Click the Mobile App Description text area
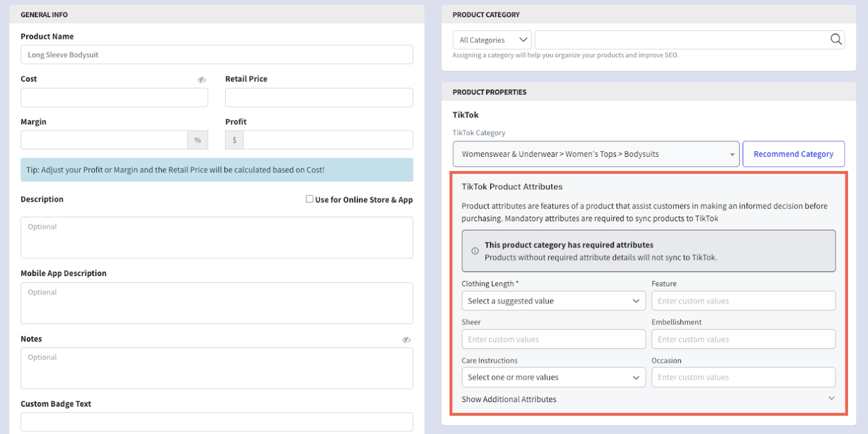Viewport: 868px width, 434px height. 217,303
